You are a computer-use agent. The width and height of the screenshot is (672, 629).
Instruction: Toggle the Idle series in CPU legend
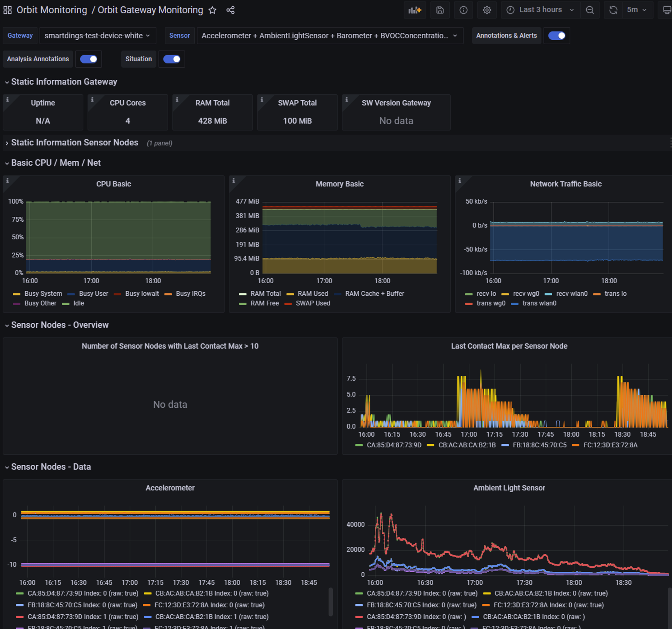[x=79, y=303]
